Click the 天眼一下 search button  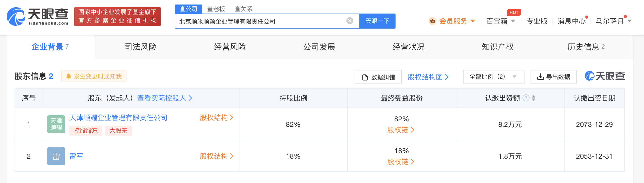click(377, 21)
